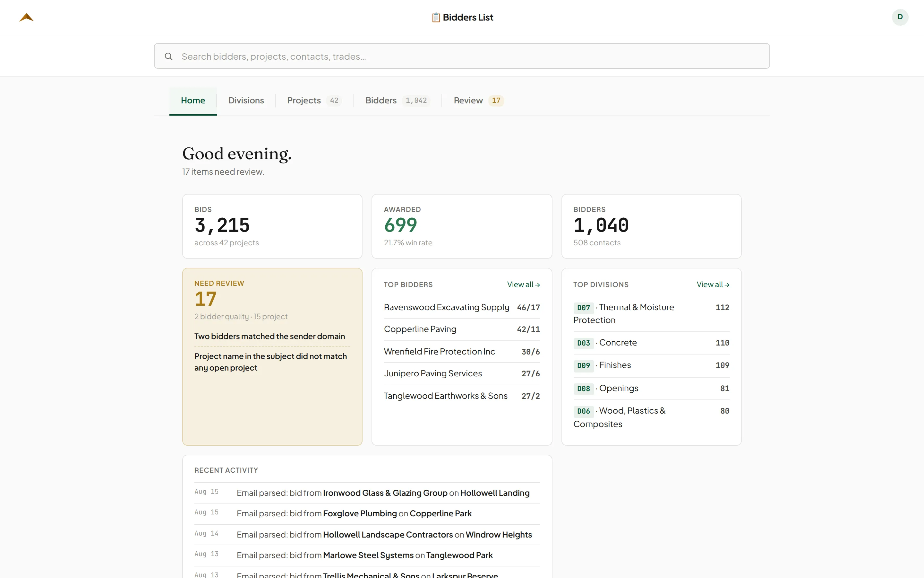Viewport: 924px width, 578px height.
Task: Click the search magnifier icon
Action: pos(168,57)
